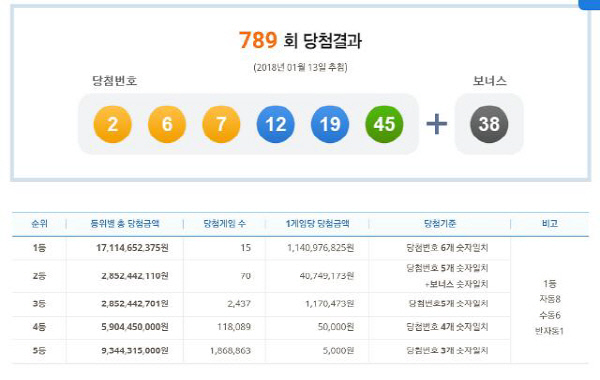Click total prize 9,344,315,000원
600x380 pixels.
135,351
